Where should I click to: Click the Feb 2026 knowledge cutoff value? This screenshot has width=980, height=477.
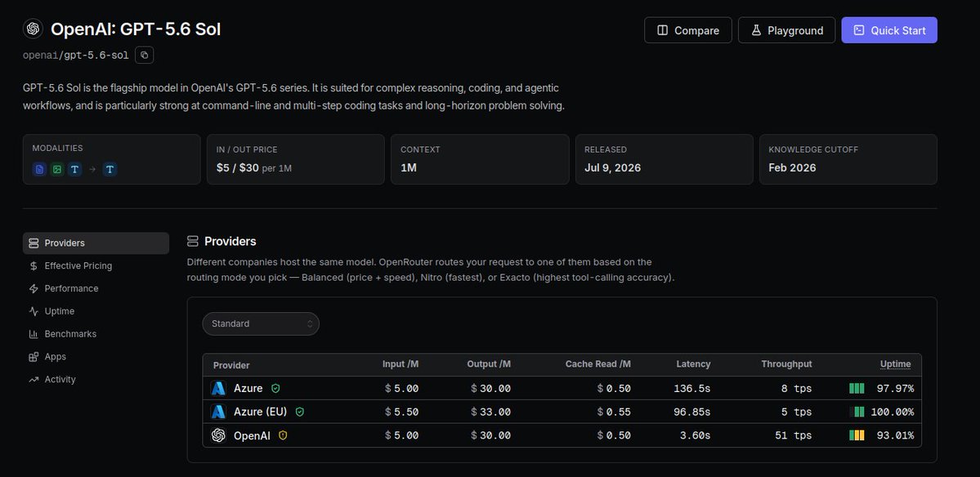792,167
